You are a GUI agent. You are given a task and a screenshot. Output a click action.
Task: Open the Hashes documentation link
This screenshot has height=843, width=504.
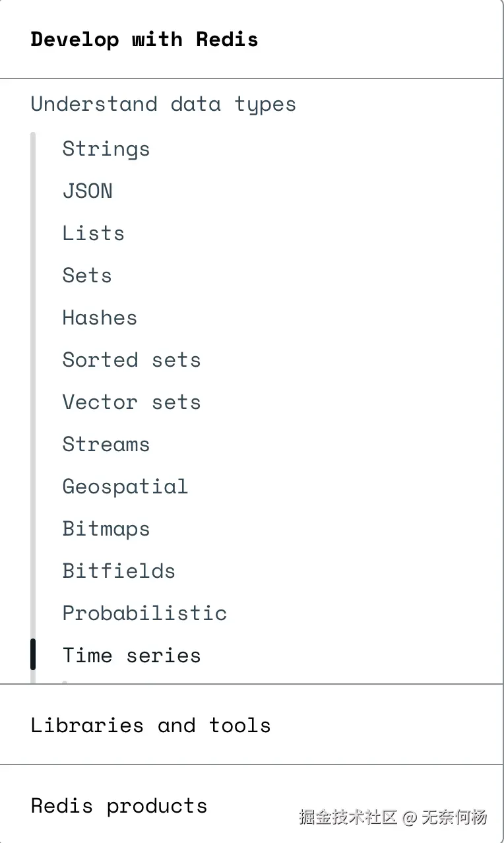(x=100, y=318)
